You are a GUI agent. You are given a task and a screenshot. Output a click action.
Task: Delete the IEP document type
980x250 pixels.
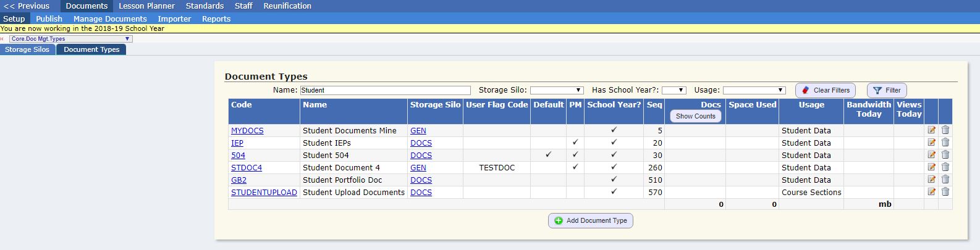pos(945,143)
